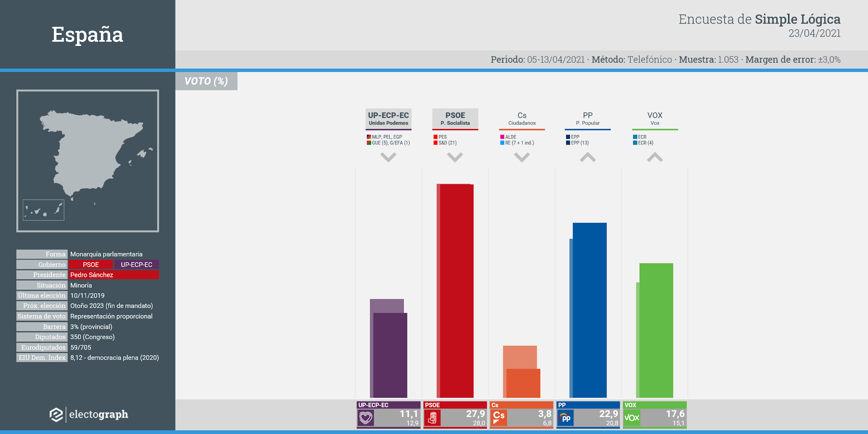Click the up arrow under VOX header
The width and height of the screenshot is (868, 434).
[x=655, y=157]
